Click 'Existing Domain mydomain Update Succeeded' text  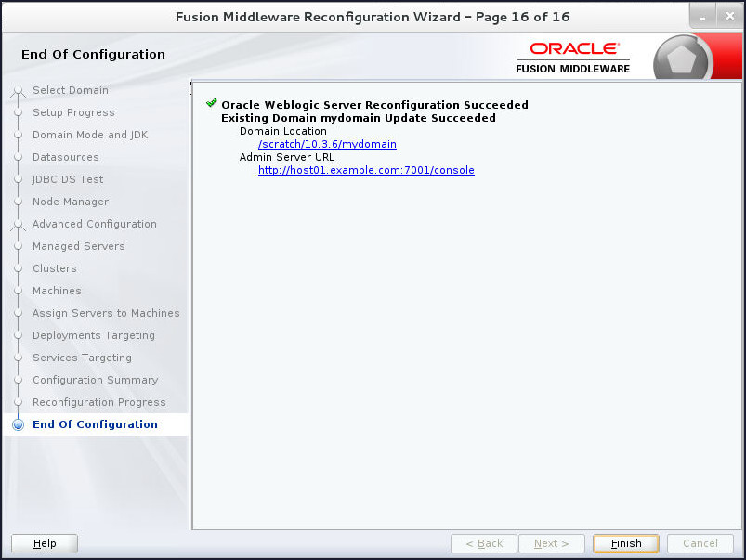(359, 118)
